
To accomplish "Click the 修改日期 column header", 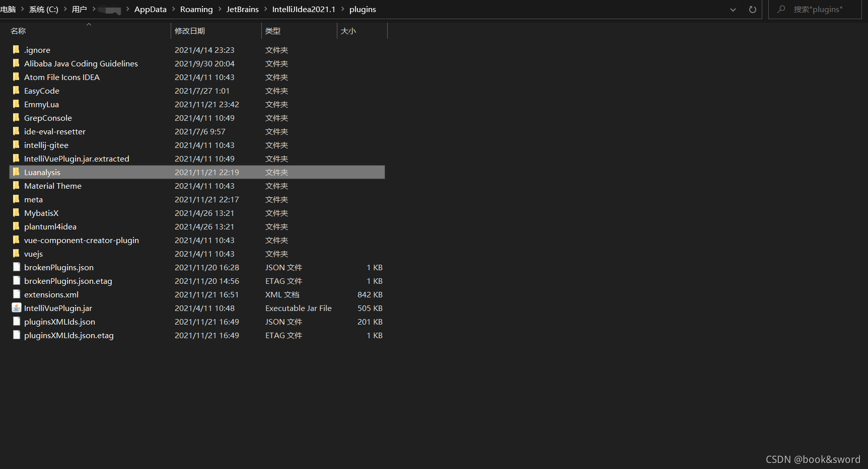I will tap(190, 31).
